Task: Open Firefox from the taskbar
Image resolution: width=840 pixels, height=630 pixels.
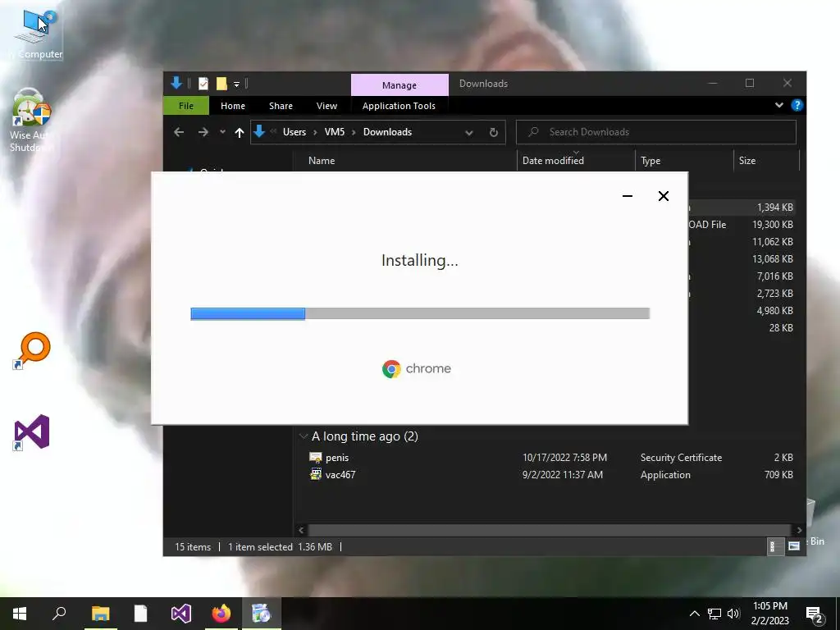Action: [221, 614]
